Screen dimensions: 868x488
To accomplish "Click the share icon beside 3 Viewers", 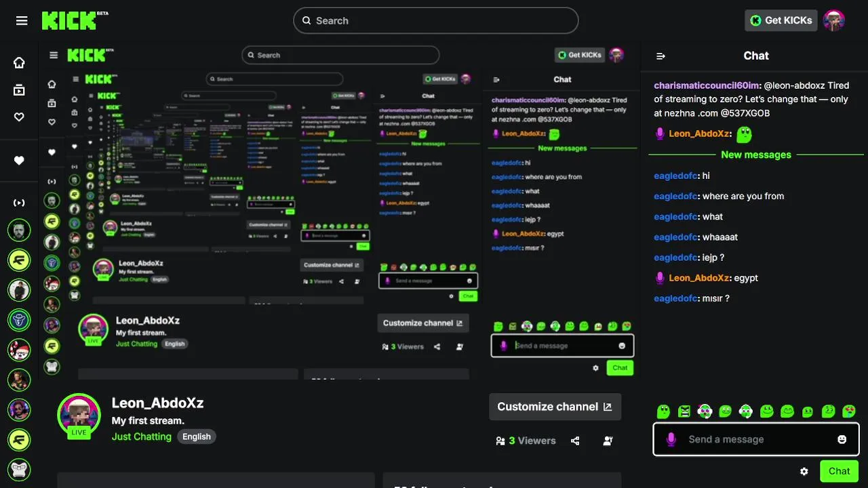I will pyautogui.click(x=575, y=441).
